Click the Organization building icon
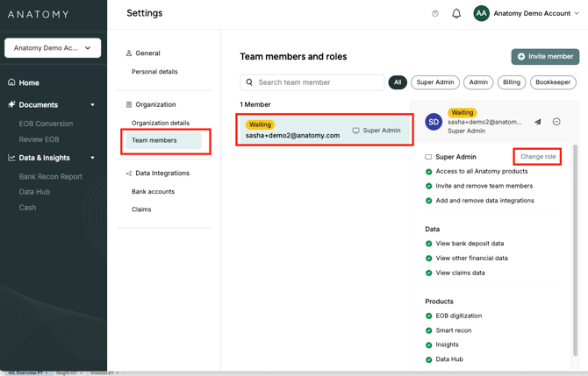Screen dimensions: 588x376 pyautogui.click(x=129, y=104)
